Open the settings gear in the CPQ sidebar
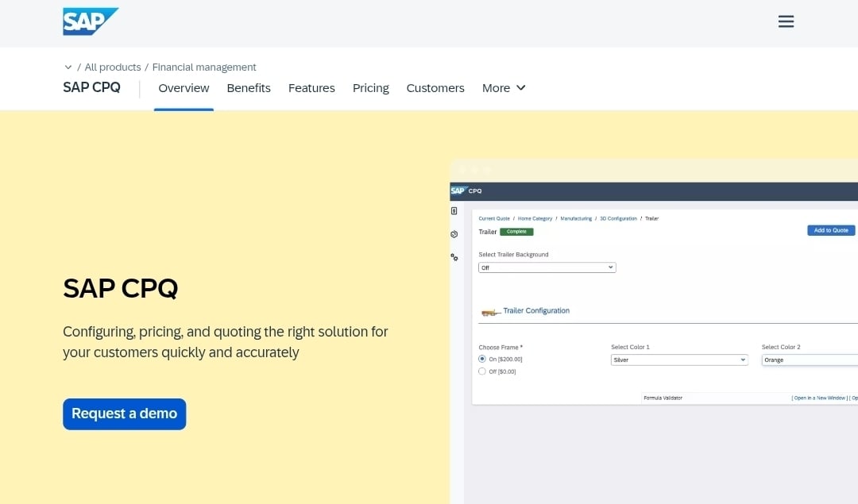This screenshot has height=504, width=858. coord(454,257)
